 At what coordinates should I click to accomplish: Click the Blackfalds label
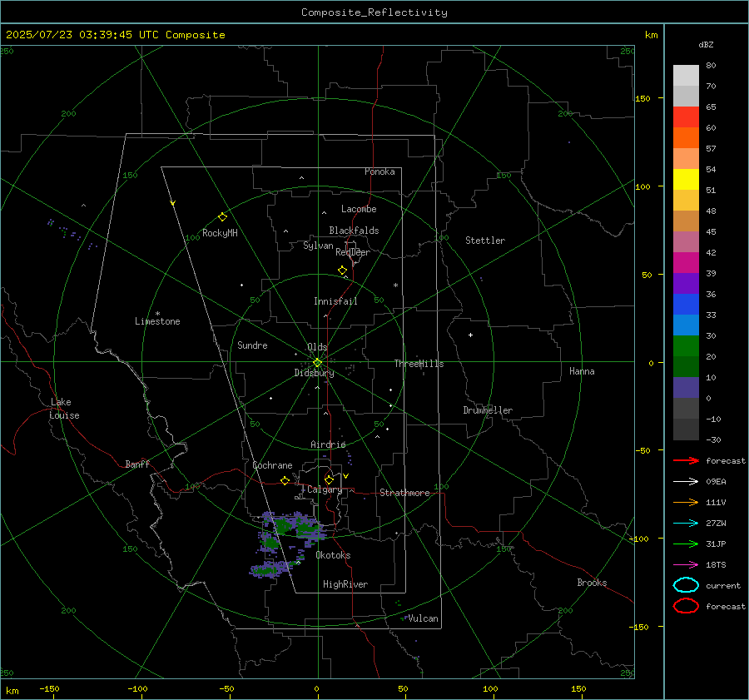point(354,231)
